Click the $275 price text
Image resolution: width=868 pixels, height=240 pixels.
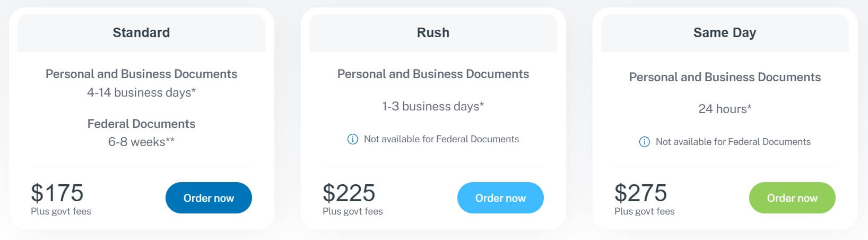pyautogui.click(x=641, y=193)
